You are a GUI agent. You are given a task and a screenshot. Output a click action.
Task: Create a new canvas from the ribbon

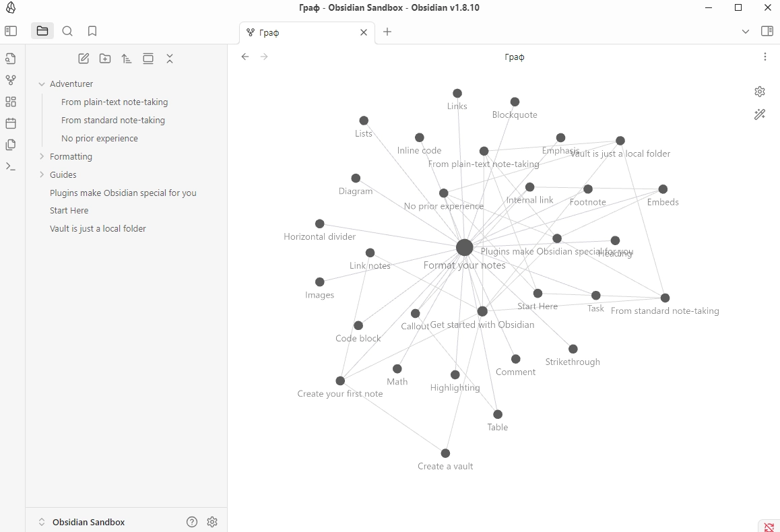click(x=10, y=102)
